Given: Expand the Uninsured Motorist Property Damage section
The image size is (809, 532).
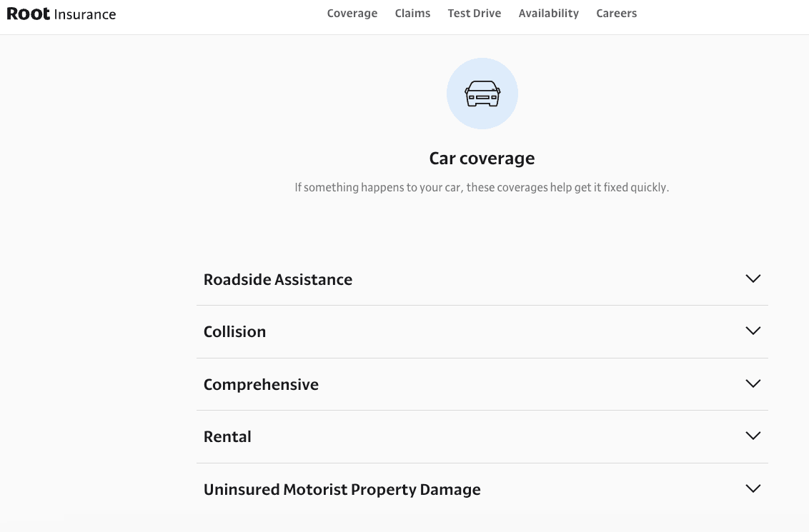Looking at the screenshot, I should [482, 488].
